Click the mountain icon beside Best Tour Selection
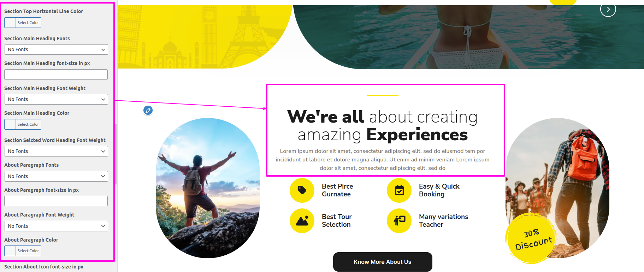 point(302,221)
